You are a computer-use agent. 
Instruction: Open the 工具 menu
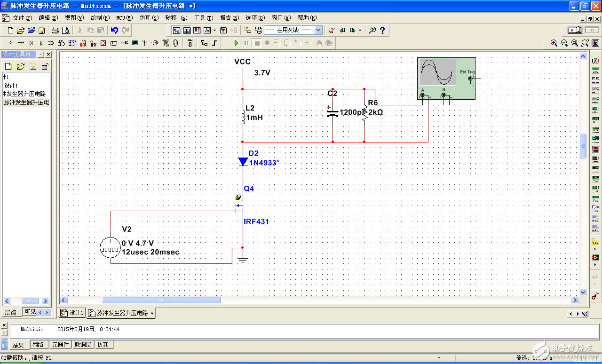[203, 18]
